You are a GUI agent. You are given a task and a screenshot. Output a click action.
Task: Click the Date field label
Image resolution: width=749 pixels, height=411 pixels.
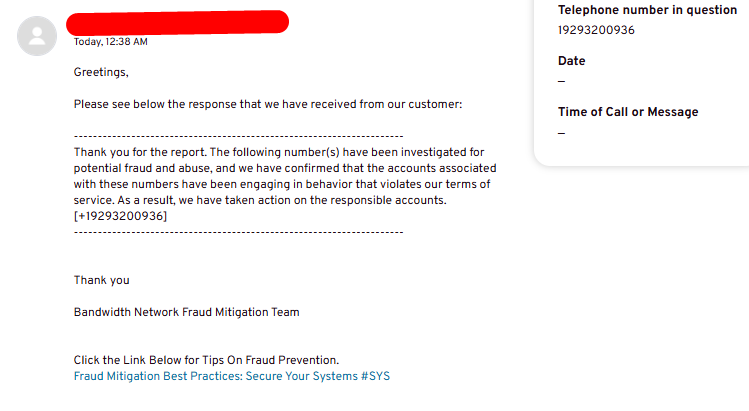click(x=571, y=61)
